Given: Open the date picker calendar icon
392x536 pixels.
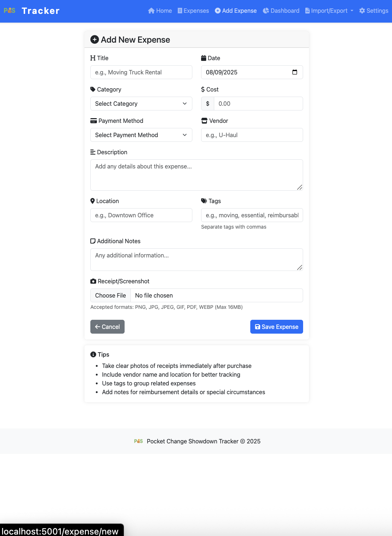Looking at the screenshot, I should (x=295, y=72).
